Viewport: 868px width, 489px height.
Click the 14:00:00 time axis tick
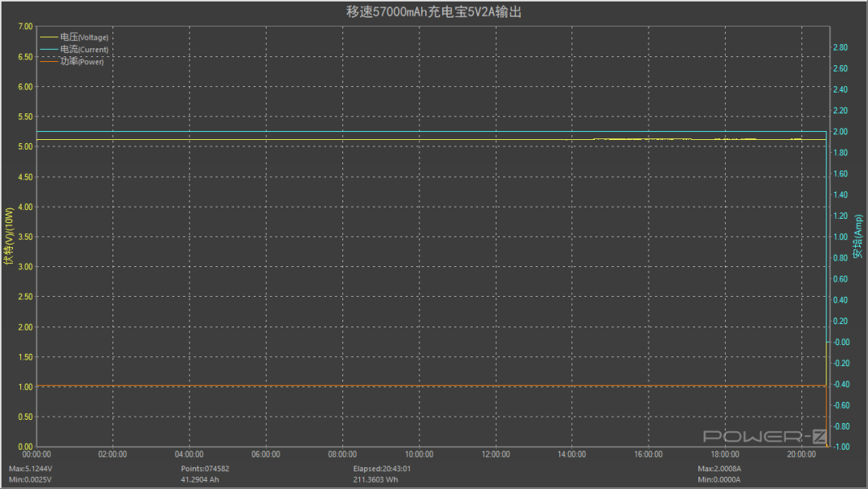[x=572, y=454]
